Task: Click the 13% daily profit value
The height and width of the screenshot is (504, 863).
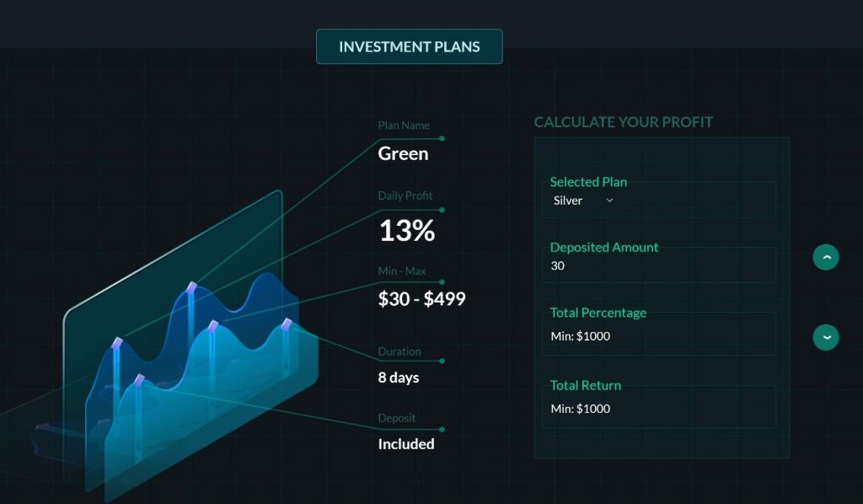Action: pyautogui.click(x=407, y=230)
